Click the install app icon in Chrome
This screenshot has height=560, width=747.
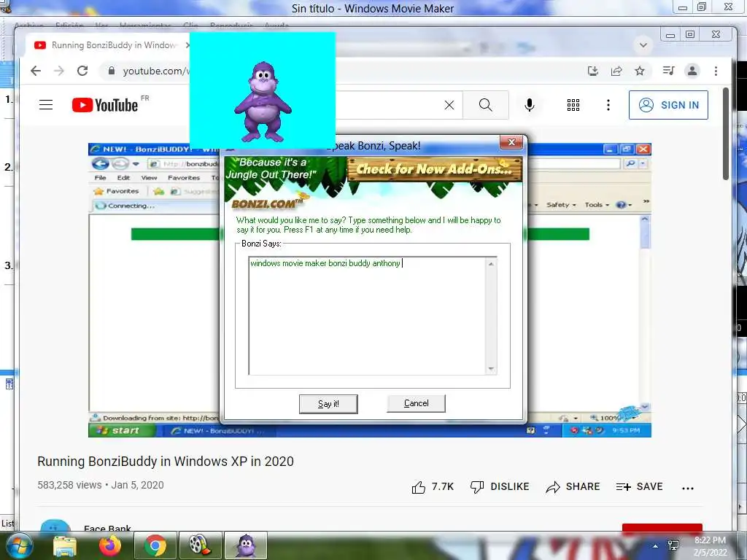(x=592, y=71)
